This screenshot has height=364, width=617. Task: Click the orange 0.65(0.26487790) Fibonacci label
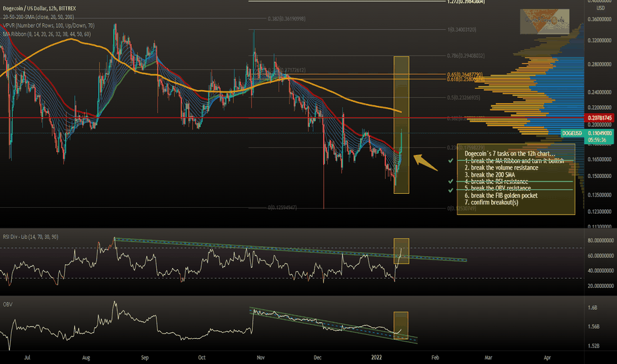pyautogui.click(x=465, y=74)
